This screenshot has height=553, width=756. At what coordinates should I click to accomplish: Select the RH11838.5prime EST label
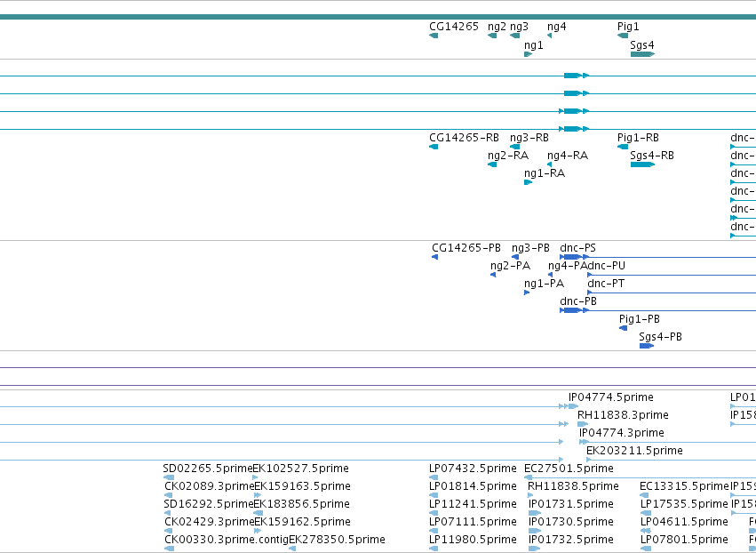(573, 486)
